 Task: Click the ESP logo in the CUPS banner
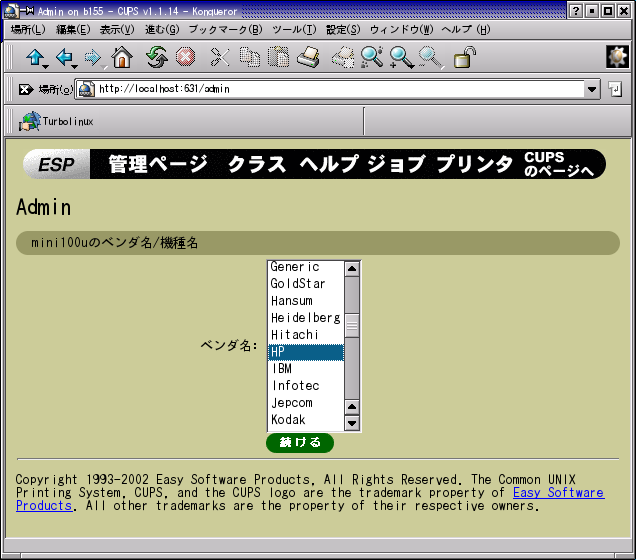click(56, 164)
